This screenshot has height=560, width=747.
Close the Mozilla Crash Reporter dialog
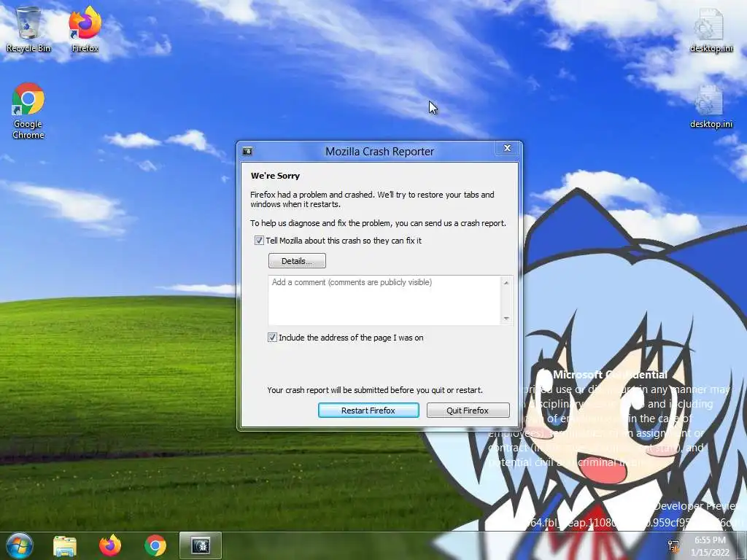point(508,148)
